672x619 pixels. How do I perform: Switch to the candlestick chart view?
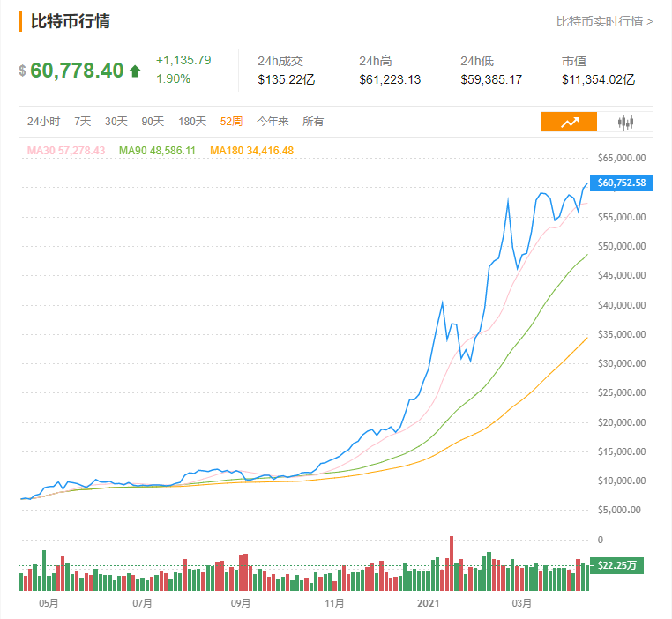coord(625,122)
